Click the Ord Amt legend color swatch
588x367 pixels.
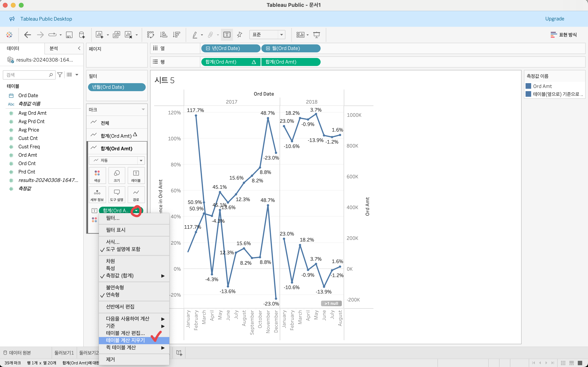(x=528, y=86)
